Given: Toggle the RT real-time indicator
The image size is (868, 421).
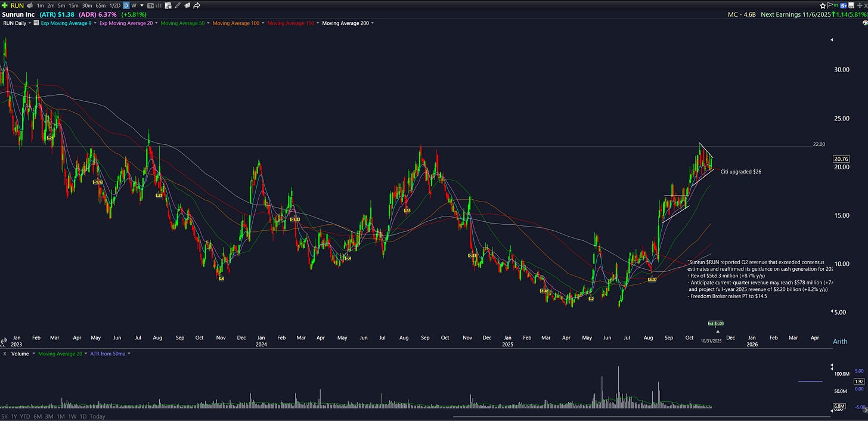Looking at the screenshot, I should coord(836,5).
